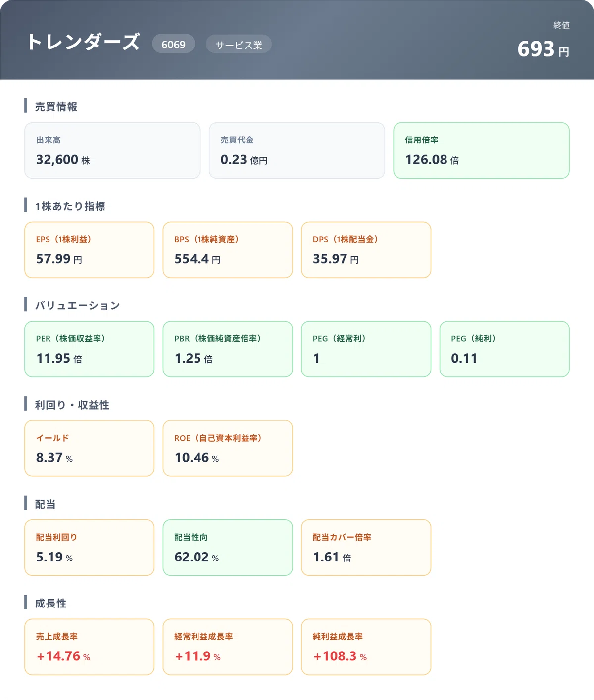Select the トレンダーズ company title
The image size is (594, 700).
[x=83, y=42]
